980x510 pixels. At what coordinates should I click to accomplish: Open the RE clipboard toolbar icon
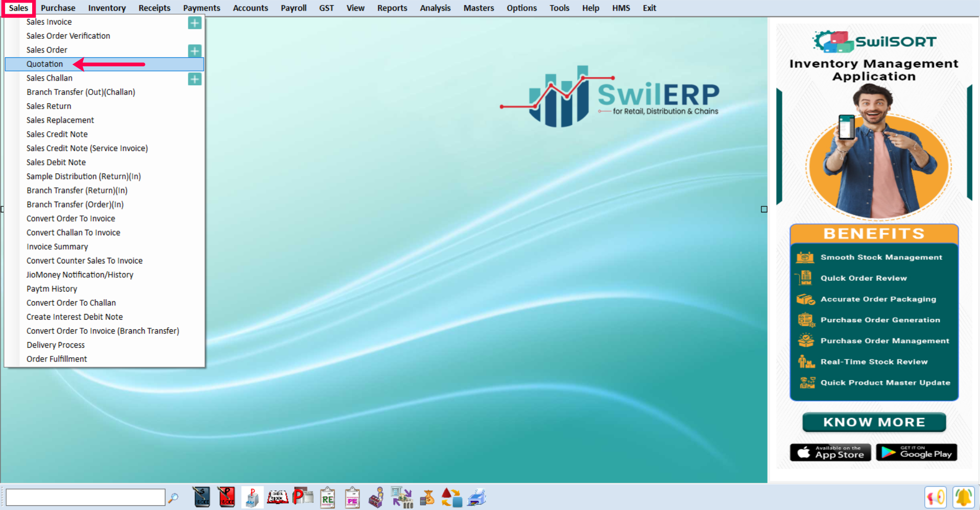point(327,497)
